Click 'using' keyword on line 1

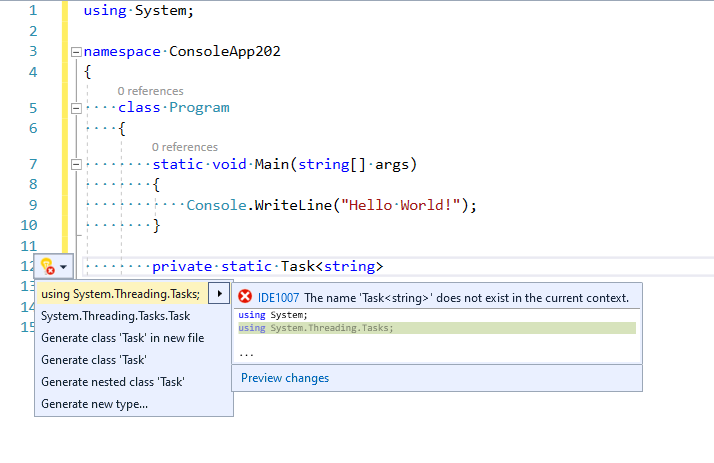[105, 10]
